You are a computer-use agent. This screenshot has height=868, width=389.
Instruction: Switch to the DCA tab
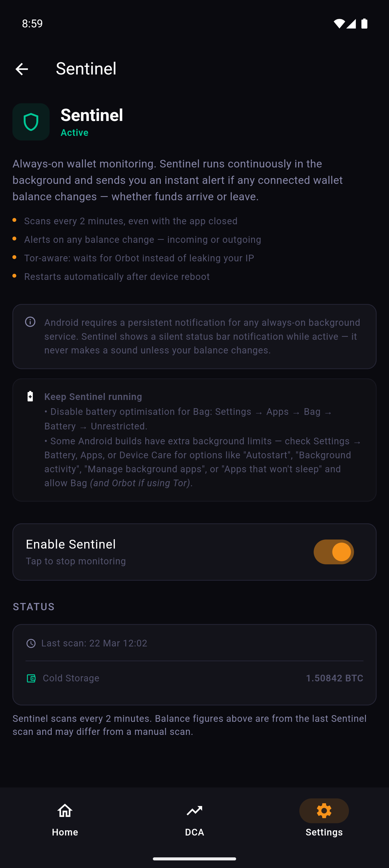(x=194, y=817)
